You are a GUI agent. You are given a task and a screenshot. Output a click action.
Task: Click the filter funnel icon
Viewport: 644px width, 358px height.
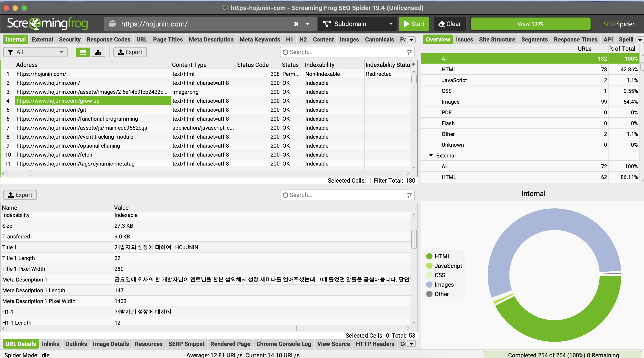click(x=10, y=52)
